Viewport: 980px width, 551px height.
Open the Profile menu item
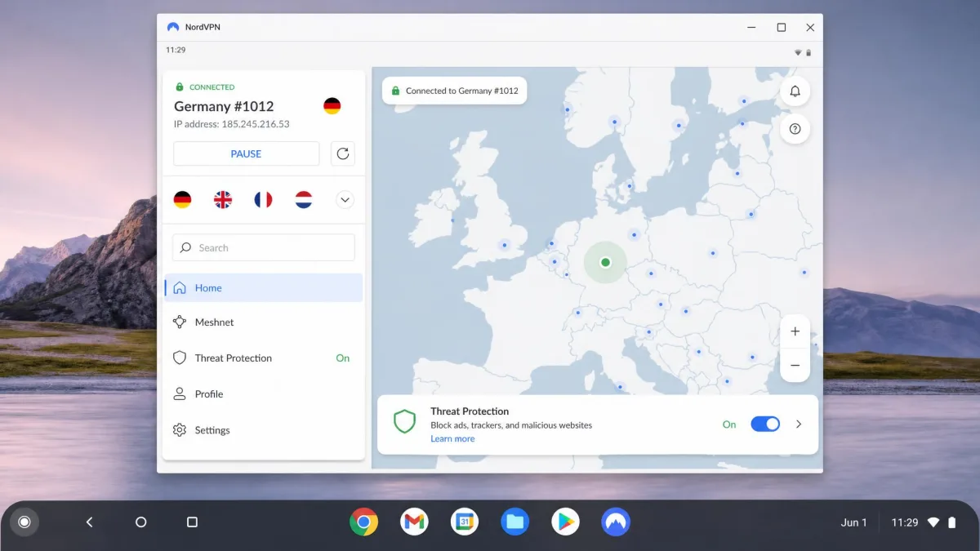tap(264, 394)
